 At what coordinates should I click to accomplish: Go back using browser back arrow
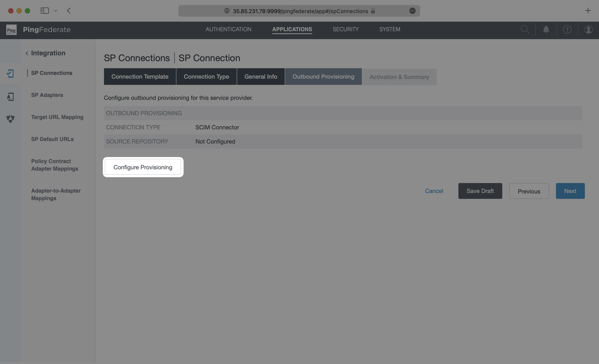[69, 11]
